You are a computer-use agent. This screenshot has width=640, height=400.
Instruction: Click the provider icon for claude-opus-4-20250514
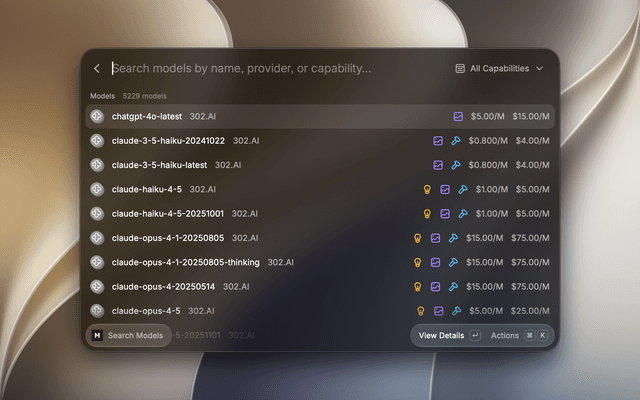coord(97,287)
